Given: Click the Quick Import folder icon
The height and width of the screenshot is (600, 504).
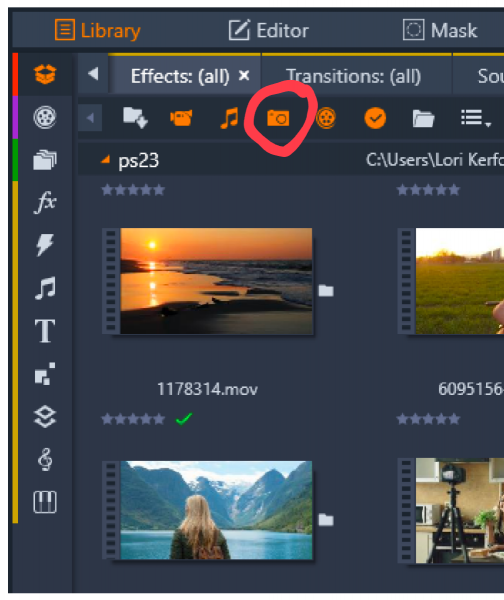Looking at the screenshot, I should (135, 117).
